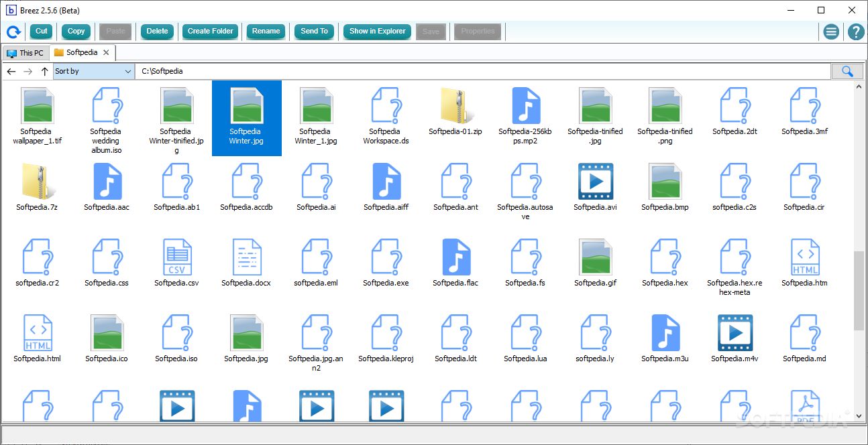Select the Softpedia.flac audio icon

pos(456,257)
